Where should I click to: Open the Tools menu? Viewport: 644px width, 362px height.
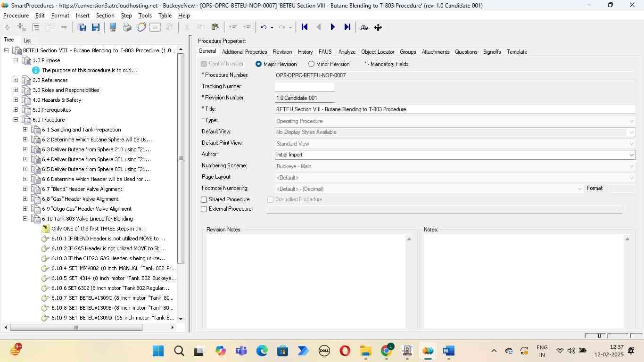(145, 16)
